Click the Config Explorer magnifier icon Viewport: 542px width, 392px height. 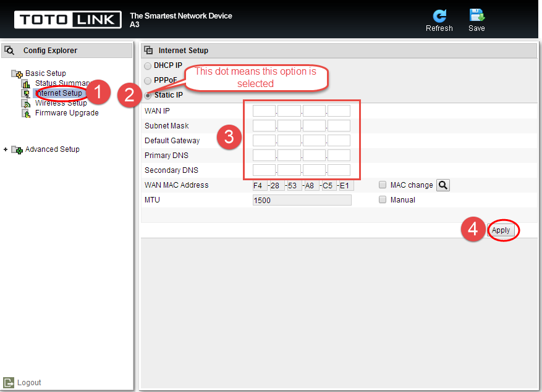click(x=9, y=51)
